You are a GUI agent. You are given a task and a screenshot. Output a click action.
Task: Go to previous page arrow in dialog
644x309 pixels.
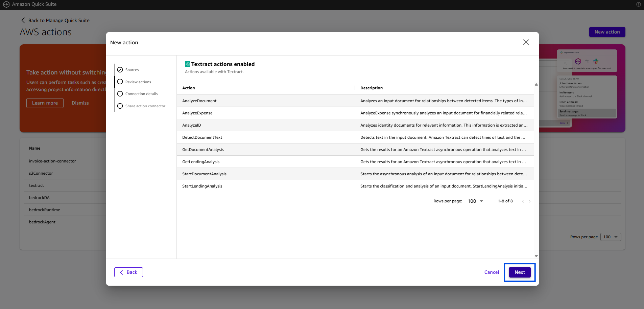[x=523, y=201]
